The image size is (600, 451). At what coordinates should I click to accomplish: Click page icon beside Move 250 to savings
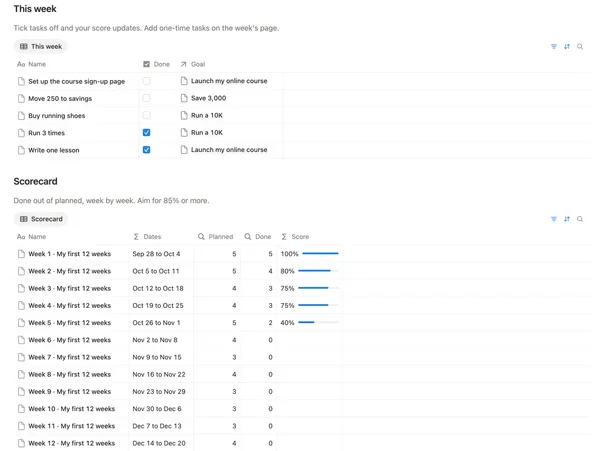(21, 98)
